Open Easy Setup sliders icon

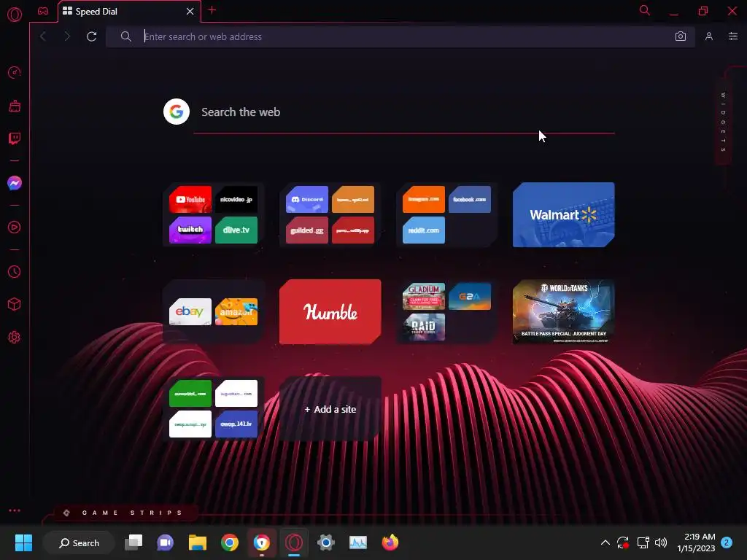[733, 36]
